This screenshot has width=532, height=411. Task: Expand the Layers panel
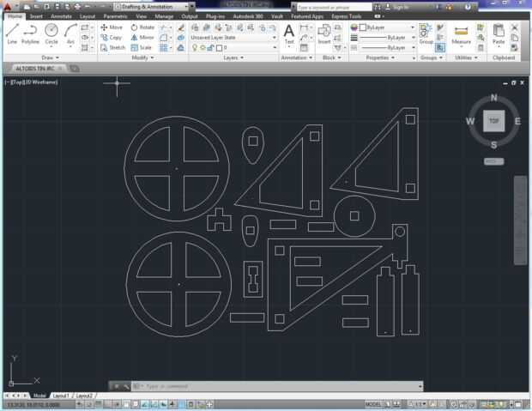[233, 57]
